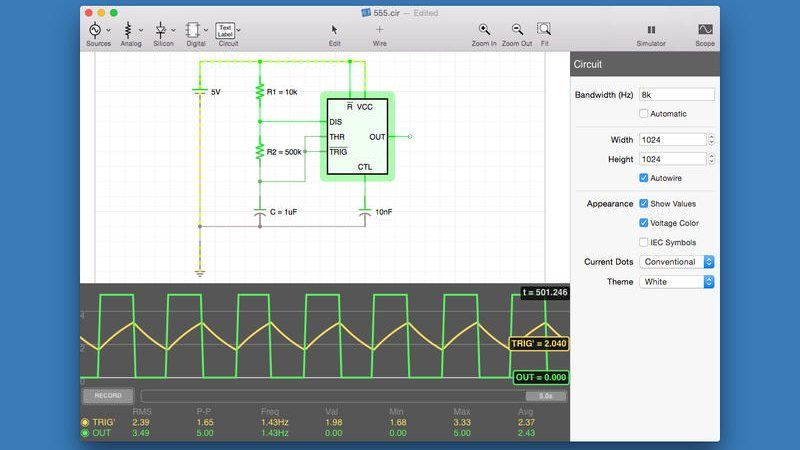Image resolution: width=800 pixels, height=450 pixels.
Task: Expand the Digital dropdown arrow
Action: pyautogui.click(x=206, y=31)
